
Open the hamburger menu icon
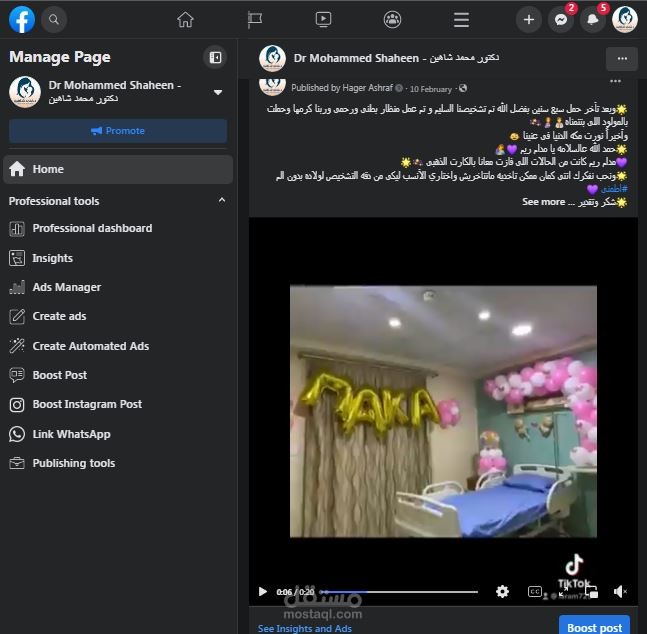coord(461,19)
